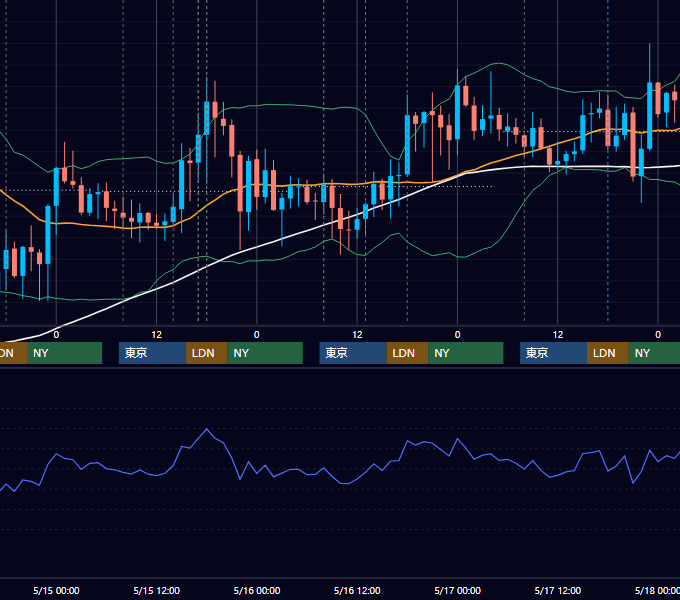
Task: Click the 5/16 12:00 date label
Action: tap(357, 590)
